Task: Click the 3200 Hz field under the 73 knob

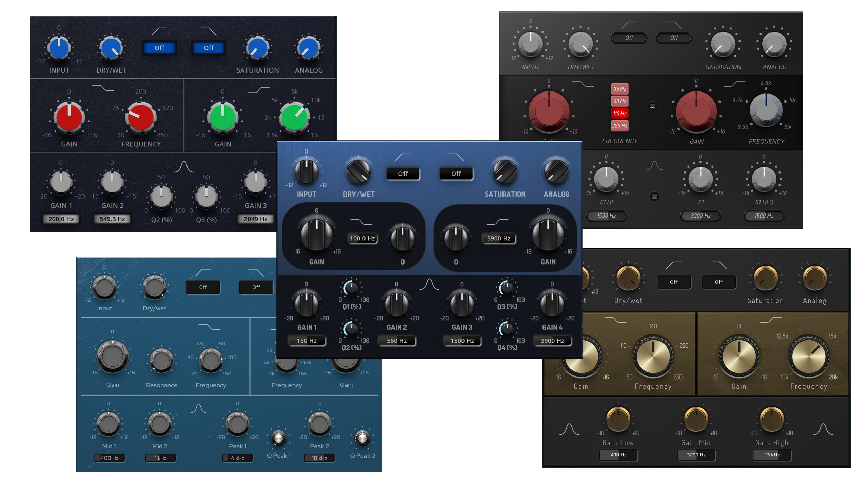Action: tap(701, 216)
